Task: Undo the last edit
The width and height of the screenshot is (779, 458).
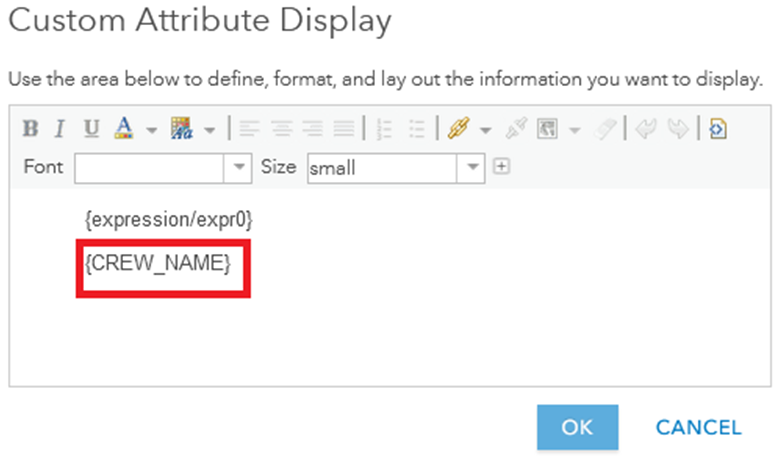Action: [x=646, y=129]
